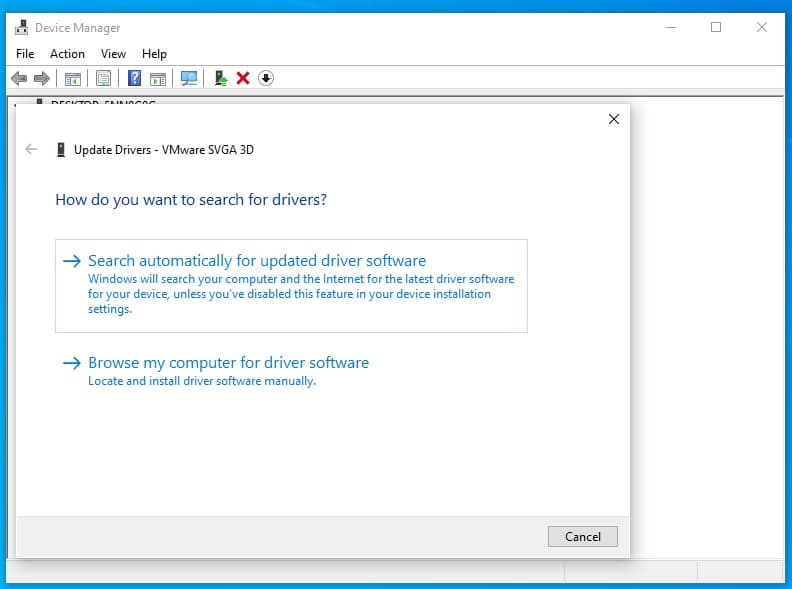Choose Search automatically for updated driver software

pyautogui.click(x=291, y=286)
